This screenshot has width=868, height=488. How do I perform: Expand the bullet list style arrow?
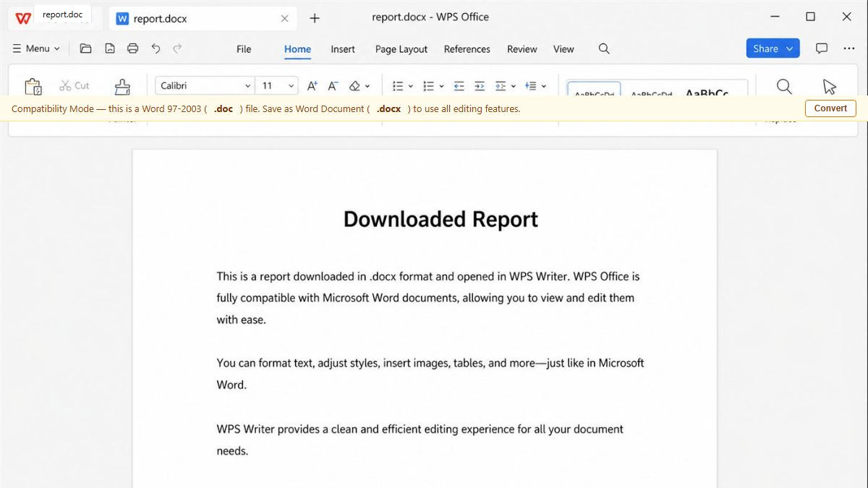pyautogui.click(x=411, y=86)
